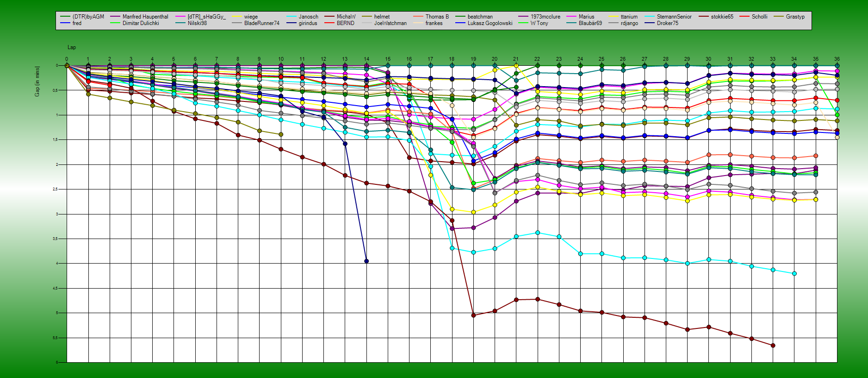Viewport: 868px width, 378px height.
Task: Click the Janosch legend label
Action: click(x=309, y=17)
